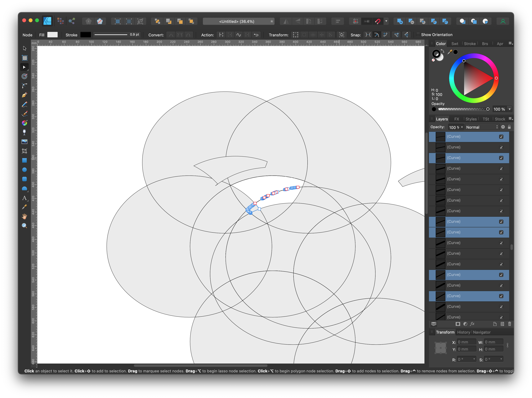Screen dimensions: 532x398
Task: Pick the Artistic Text tool
Action: [x=24, y=198]
